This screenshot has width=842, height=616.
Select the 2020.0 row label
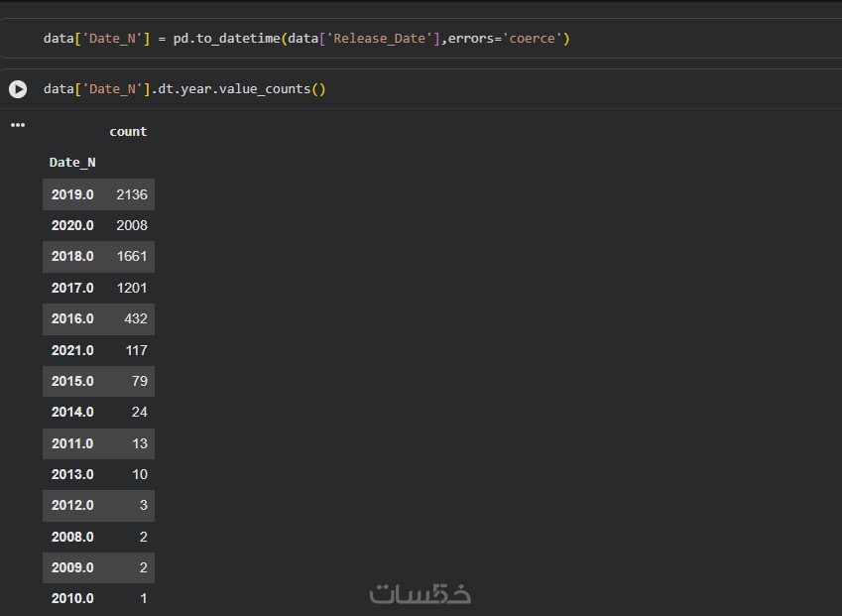[72, 225]
